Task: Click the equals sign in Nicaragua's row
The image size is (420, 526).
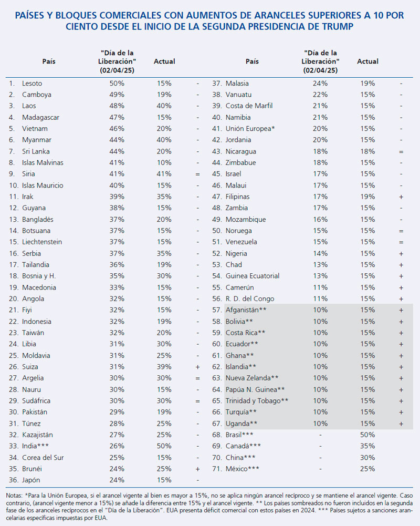Action: tap(401, 151)
